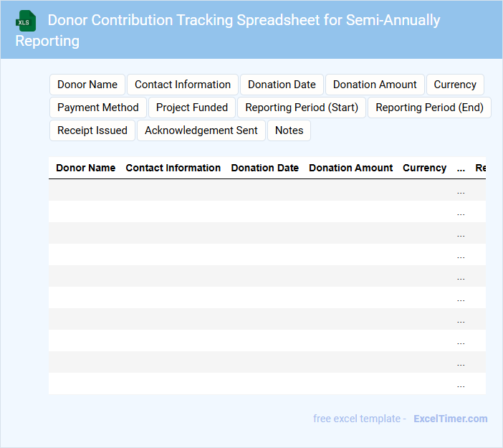Click the green XLS file icon

[27, 21]
